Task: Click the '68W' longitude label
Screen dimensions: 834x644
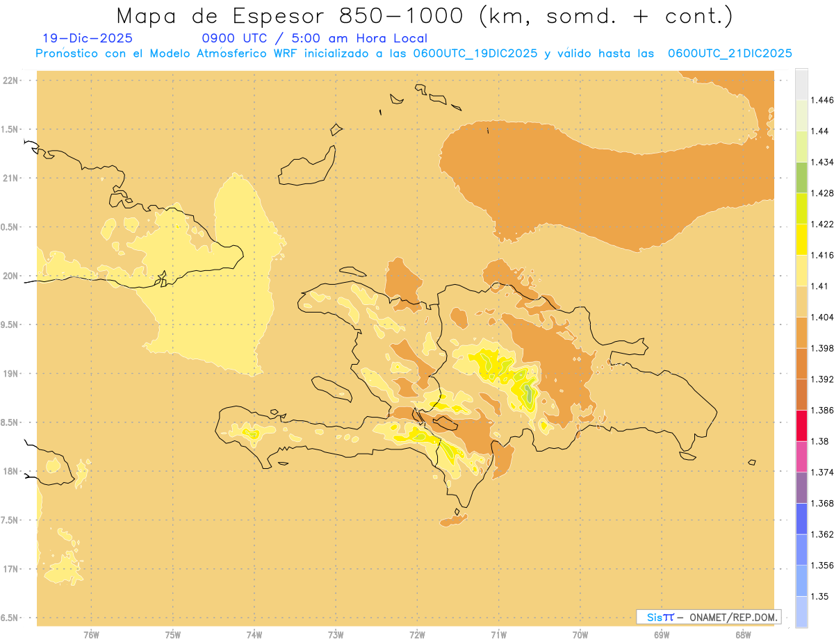Action: [x=743, y=635]
